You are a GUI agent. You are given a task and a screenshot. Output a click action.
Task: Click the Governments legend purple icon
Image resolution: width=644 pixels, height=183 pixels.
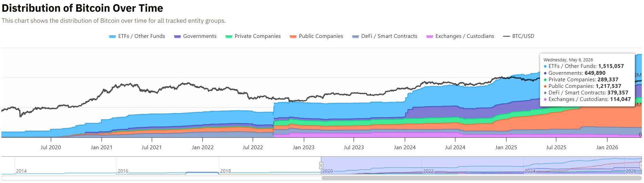(178, 37)
